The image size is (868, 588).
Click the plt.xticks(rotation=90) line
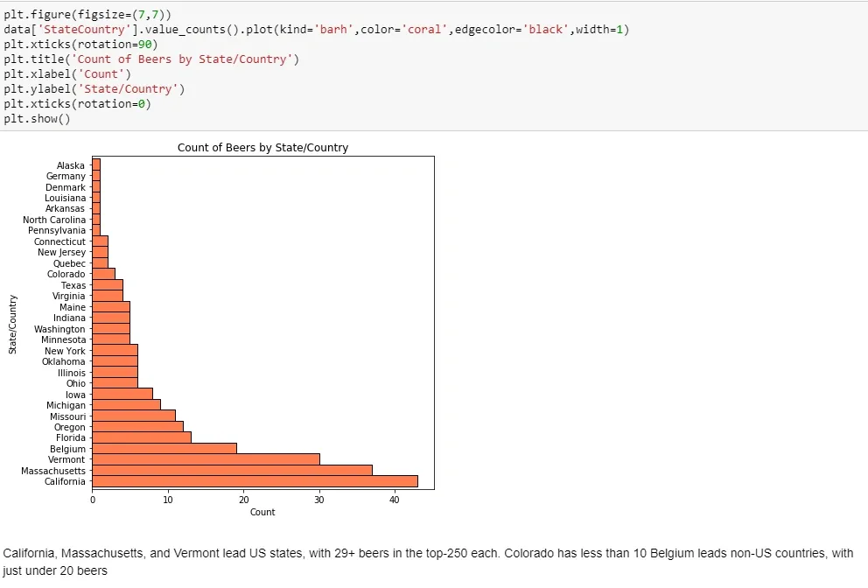point(80,45)
